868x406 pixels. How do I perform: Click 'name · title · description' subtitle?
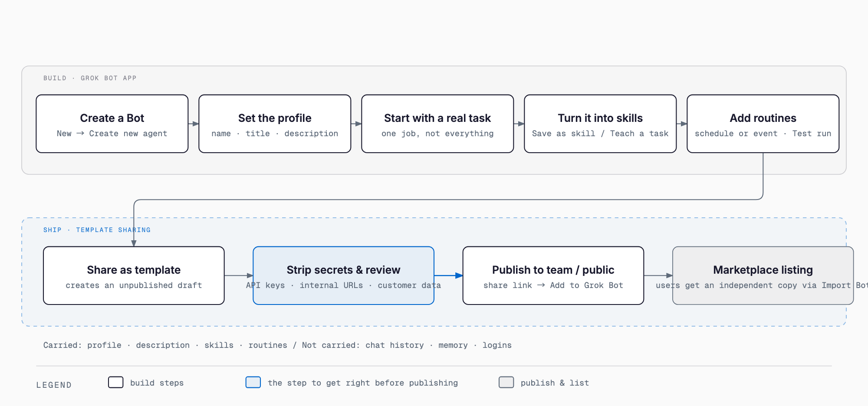pyautogui.click(x=275, y=134)
